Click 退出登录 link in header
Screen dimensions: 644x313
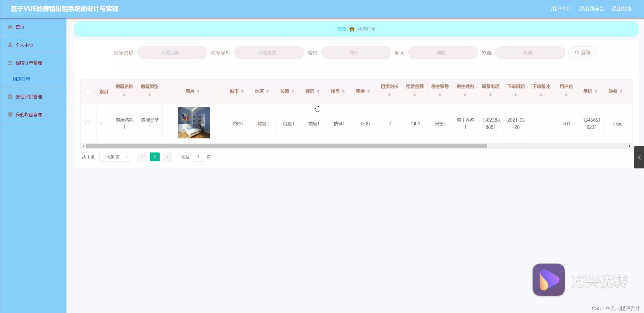[622, 9]
